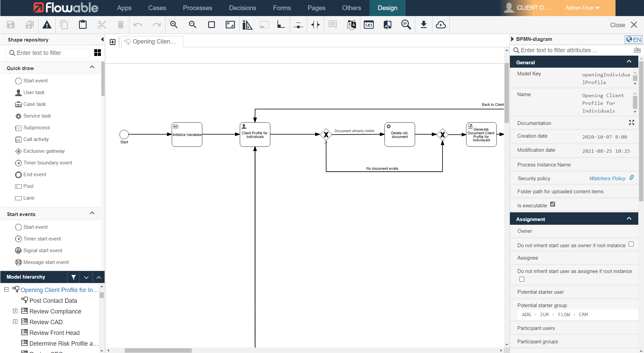
Task: Click the zoom to actual size square icon
Action: coord(212,24)
